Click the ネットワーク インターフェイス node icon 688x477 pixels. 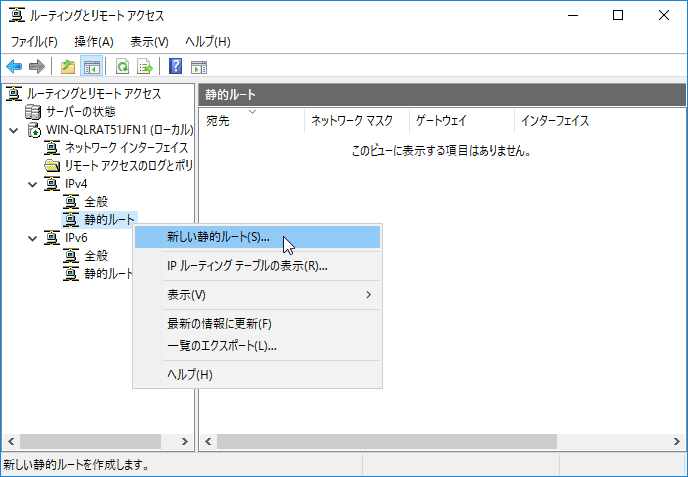click(x=52, y=148)
